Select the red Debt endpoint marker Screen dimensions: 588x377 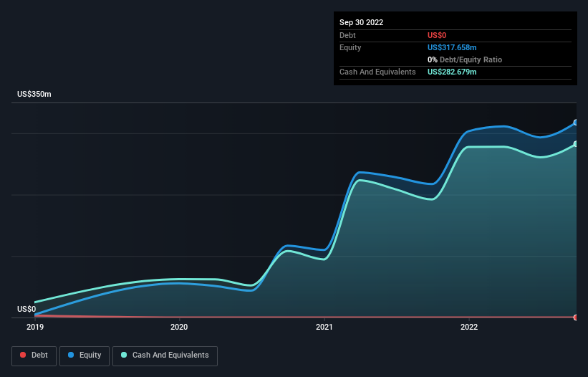(x=576, y=318)
